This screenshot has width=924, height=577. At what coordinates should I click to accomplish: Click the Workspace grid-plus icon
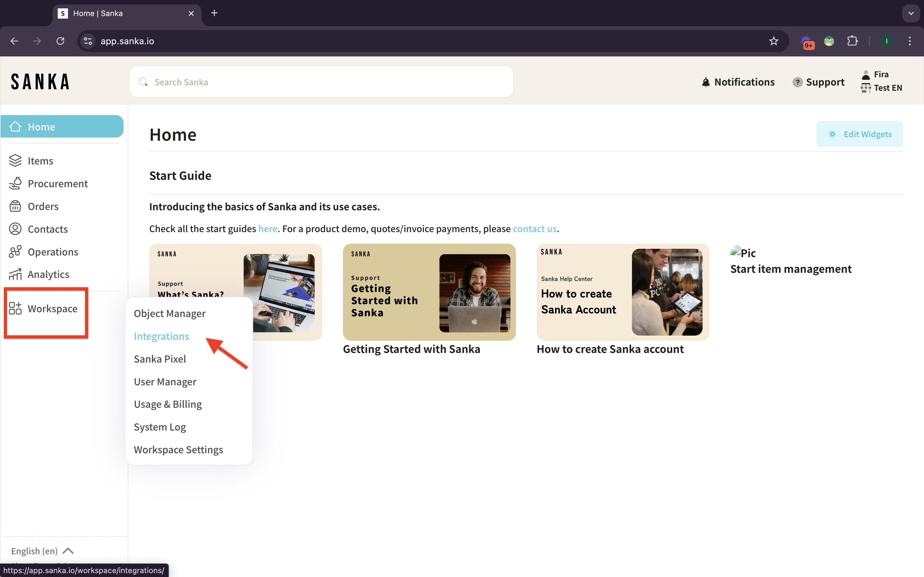pos(15,308)
